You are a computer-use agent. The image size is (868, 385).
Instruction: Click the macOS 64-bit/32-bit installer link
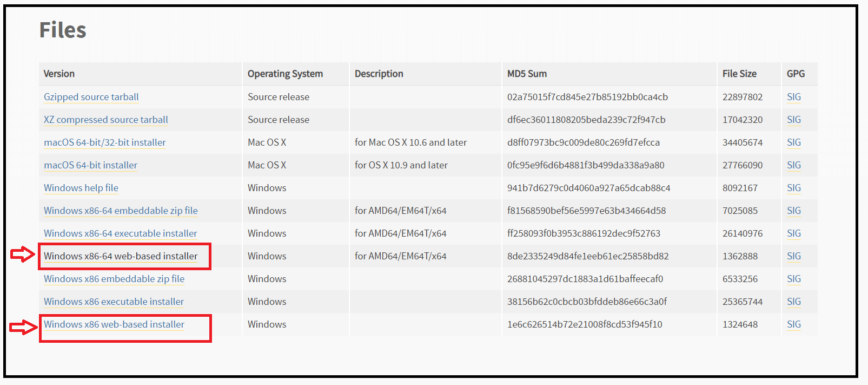pyautogui.click(x=104, y=142)
